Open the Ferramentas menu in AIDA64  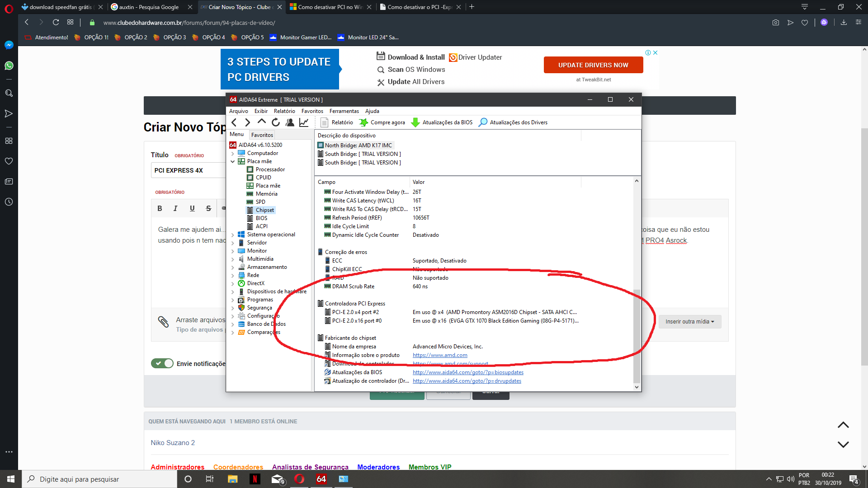pyautogui.click(x=344, y=111)
